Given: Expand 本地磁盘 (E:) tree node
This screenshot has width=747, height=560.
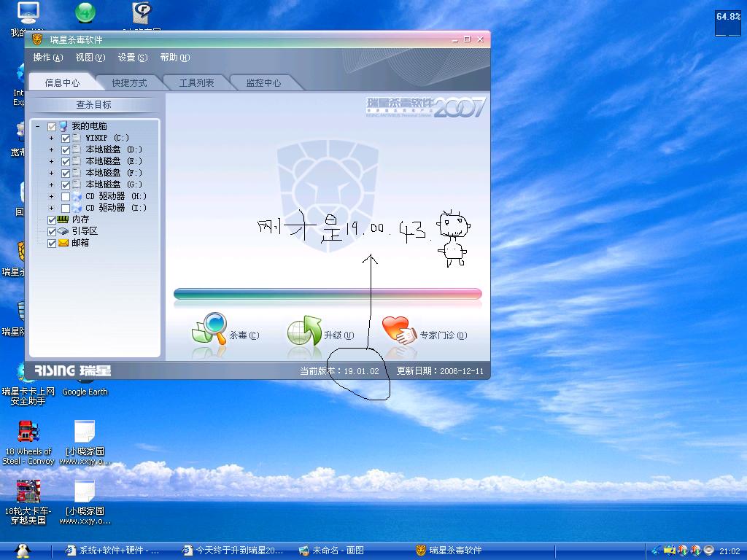Looking at the screenshot, I should click(52, 161).
